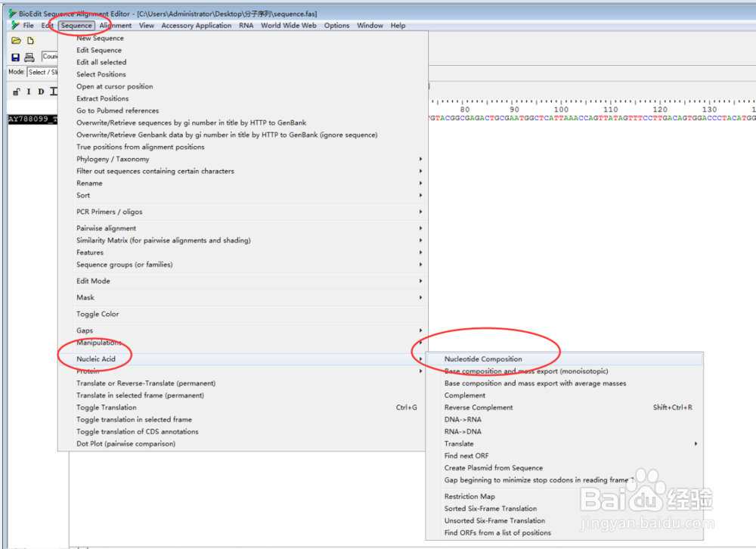Open the RNA menu

(246, 25)
